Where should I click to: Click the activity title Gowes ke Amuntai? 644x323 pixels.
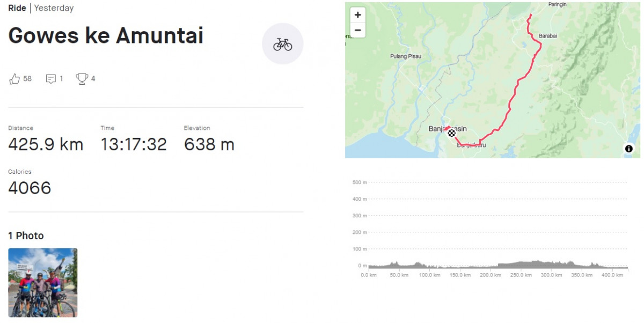[106, 35]
